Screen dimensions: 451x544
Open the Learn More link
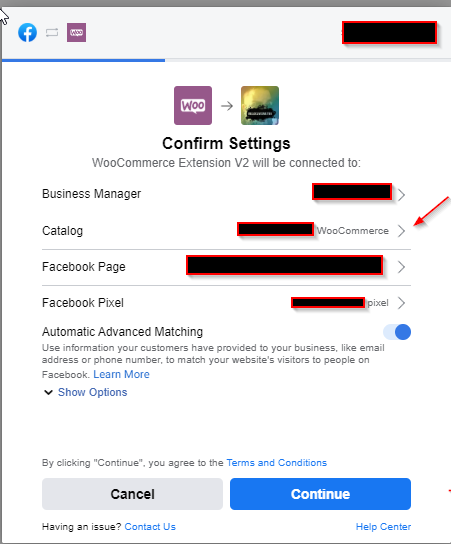[121, 374]
